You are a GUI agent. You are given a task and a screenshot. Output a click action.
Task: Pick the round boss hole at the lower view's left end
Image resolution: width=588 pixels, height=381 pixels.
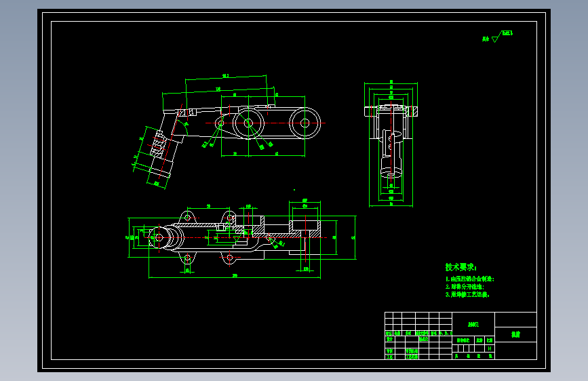click(159, 237)
